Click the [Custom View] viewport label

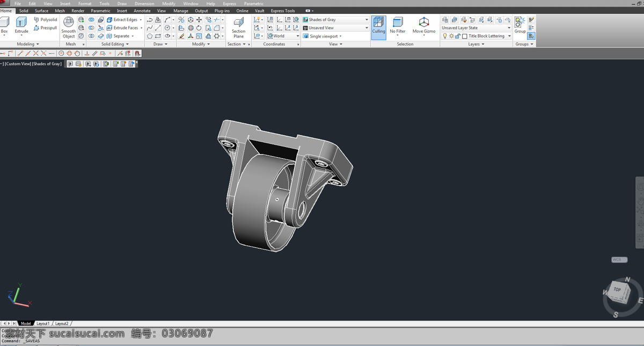click(18, 64)
